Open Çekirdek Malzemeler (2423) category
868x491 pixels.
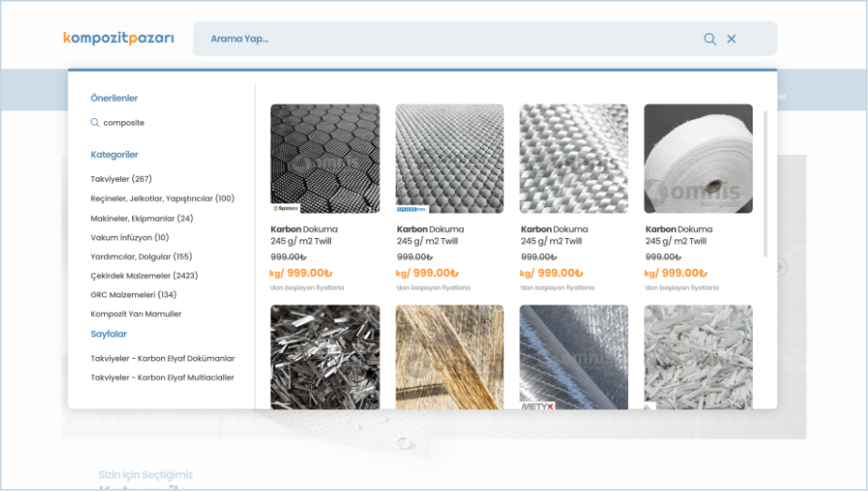coord(144,275)
